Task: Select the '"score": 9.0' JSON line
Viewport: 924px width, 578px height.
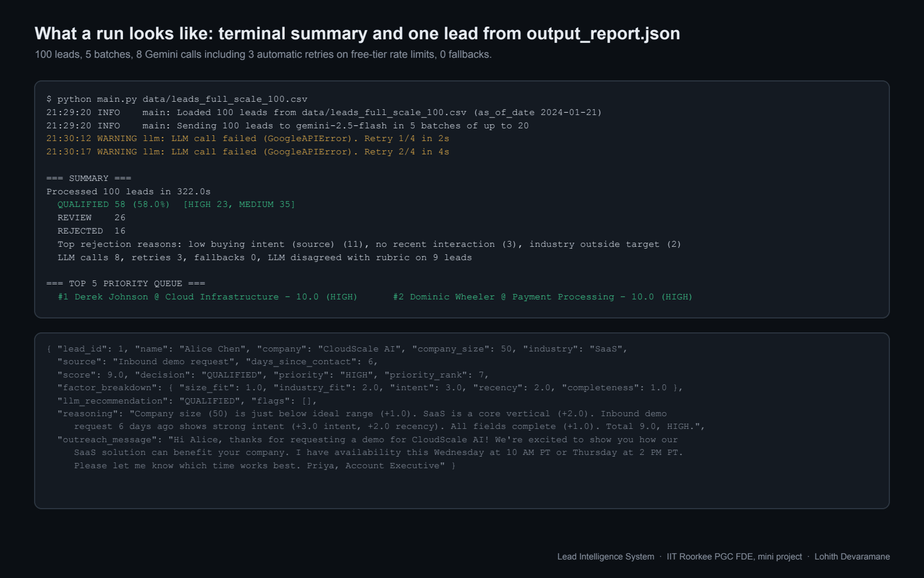Action: [273, 375]
